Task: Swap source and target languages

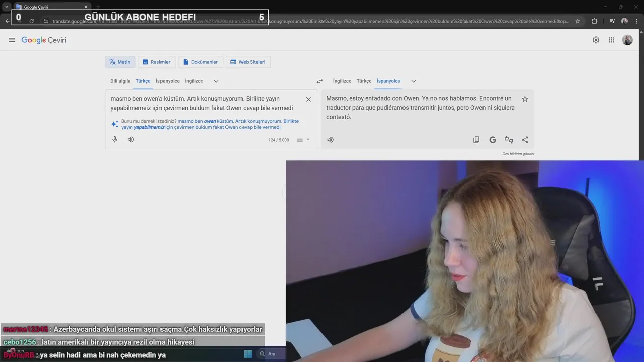Action: 319,81
